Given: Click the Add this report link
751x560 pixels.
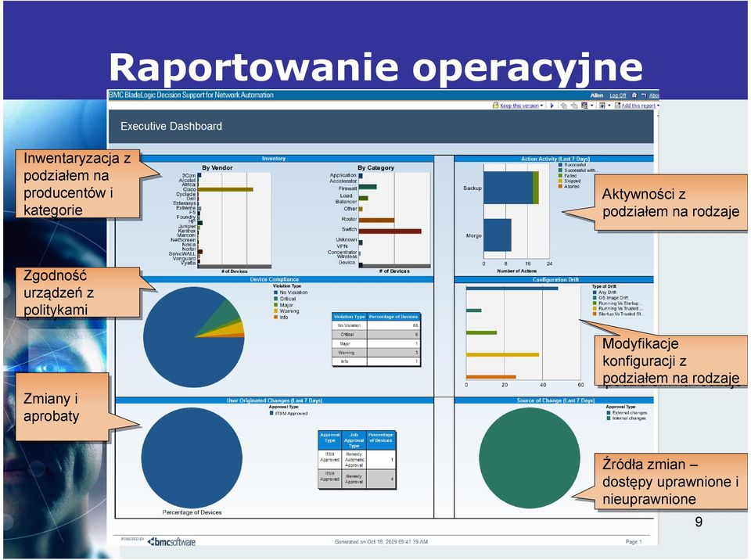Looking at the screenshot, I should [638, 106].
